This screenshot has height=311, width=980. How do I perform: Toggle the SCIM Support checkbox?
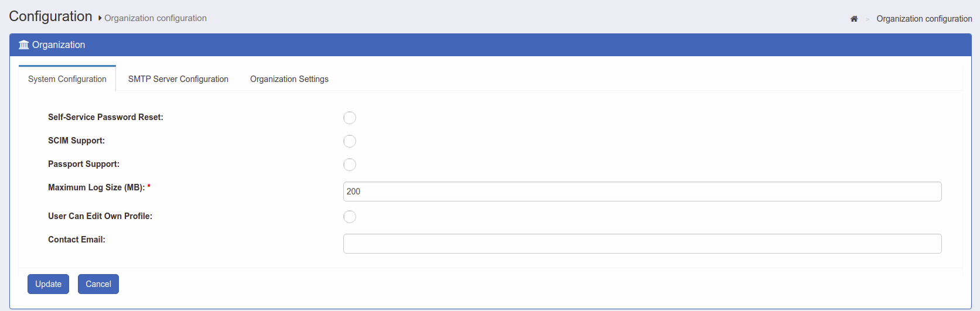[x=350, y=141]
